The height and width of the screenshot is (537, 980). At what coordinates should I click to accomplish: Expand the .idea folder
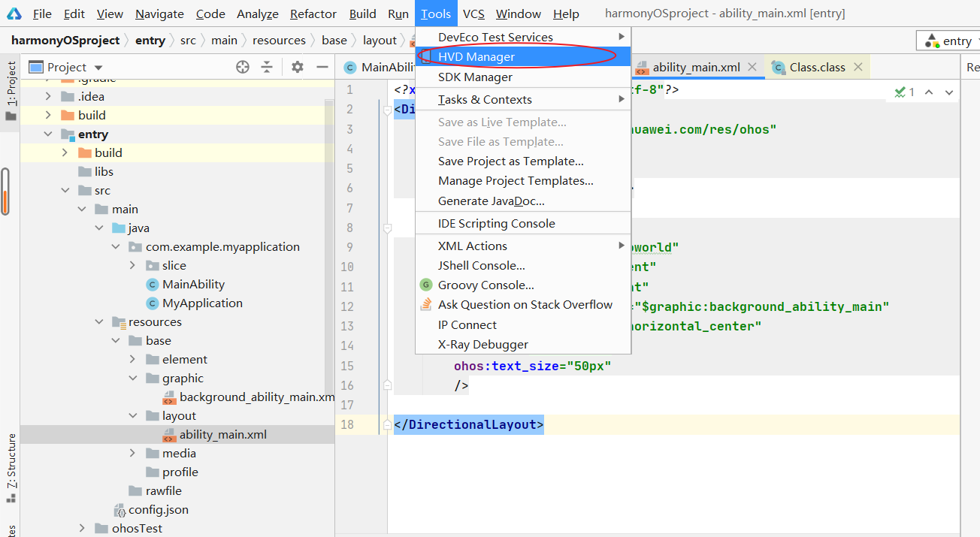48,97
